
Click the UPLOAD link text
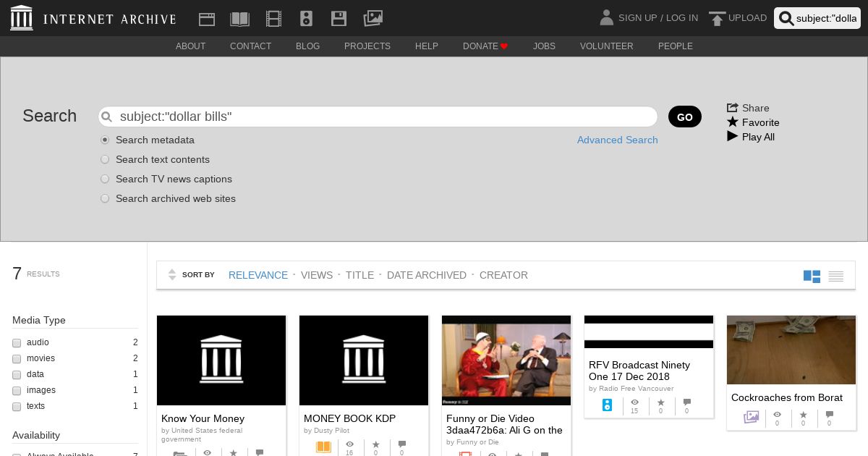[747, 18]
